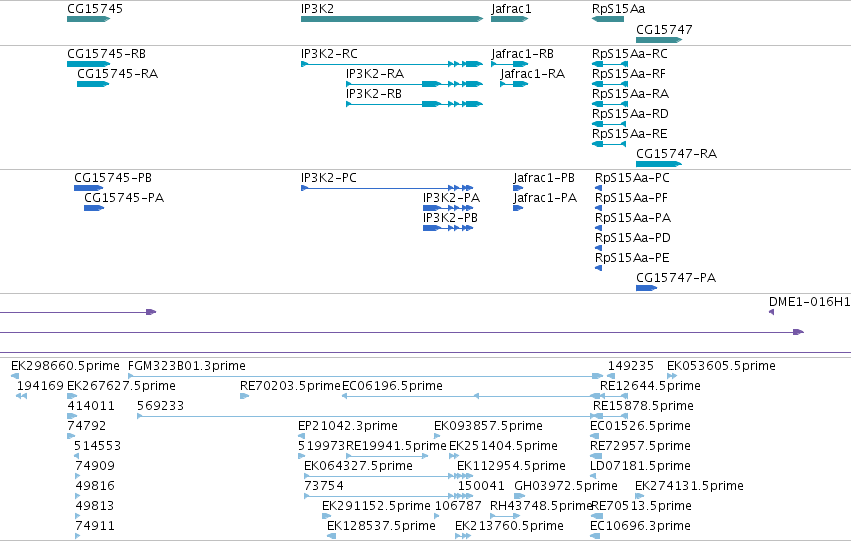Select the CG15745-PB protein label
The height and width of the screenshot is (541, 851).
click(x=113, y=178)
